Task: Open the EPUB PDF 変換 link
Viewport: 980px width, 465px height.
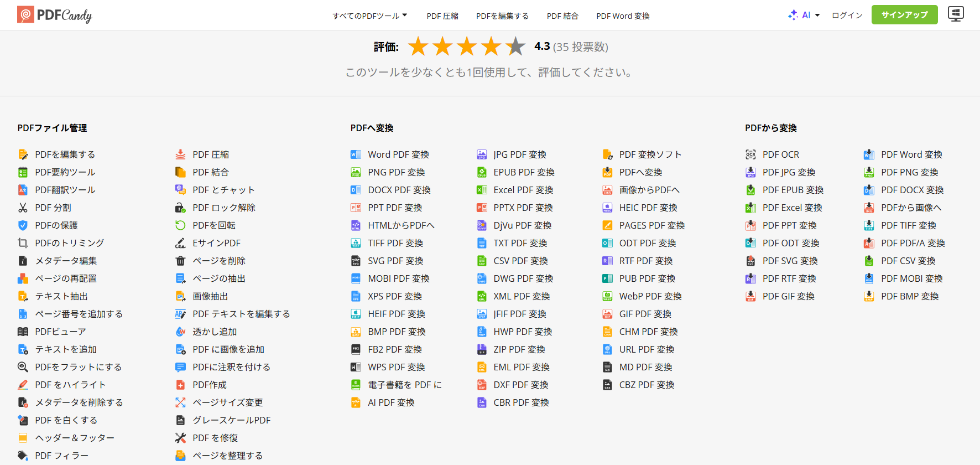Action: [x=524, y=172]
